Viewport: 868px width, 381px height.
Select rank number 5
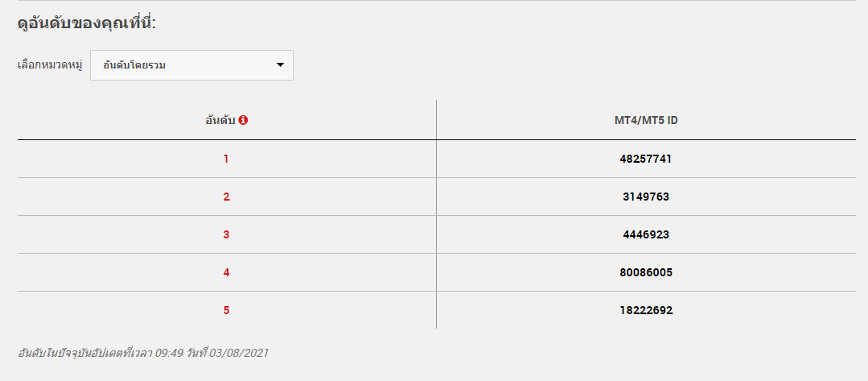(226, 310)
